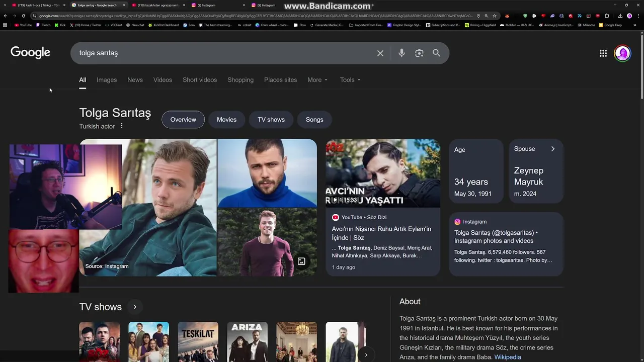Bookmark this page with the star icon

tap(495, 16)
